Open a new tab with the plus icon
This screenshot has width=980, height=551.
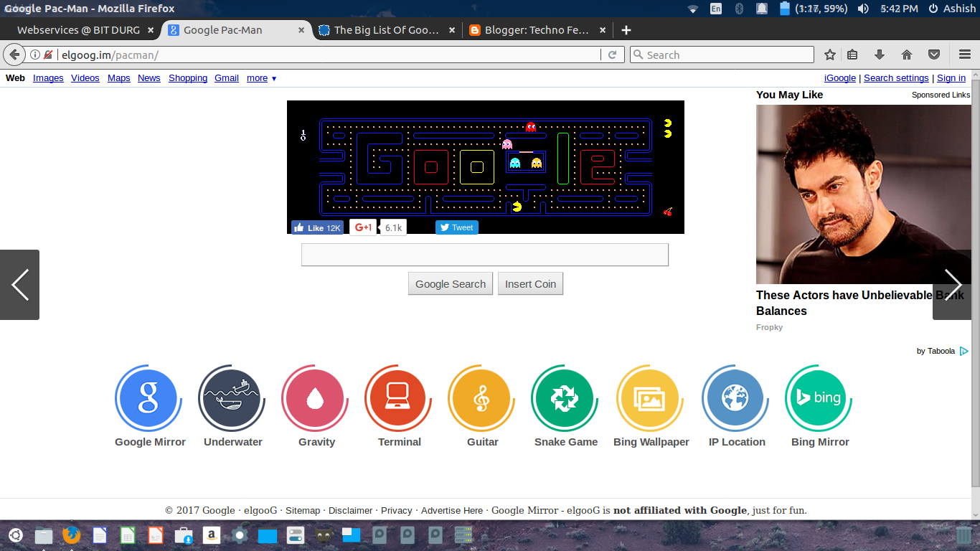click(x=626, y=30)
